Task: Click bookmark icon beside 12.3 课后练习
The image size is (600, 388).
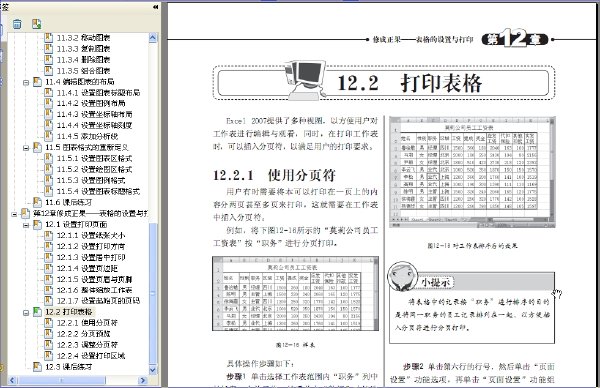Action: pyautogui.click(x=37, y=367)
